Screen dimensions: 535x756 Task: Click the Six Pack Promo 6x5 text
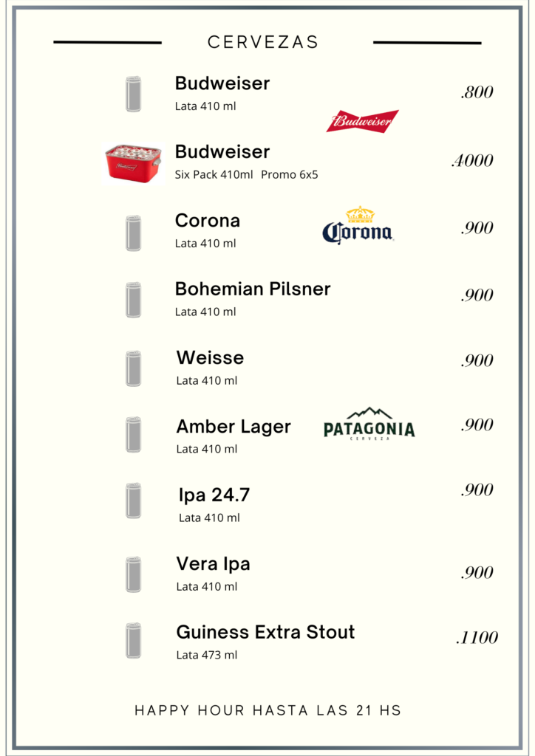pyautogui.click(x=247, y=174)
